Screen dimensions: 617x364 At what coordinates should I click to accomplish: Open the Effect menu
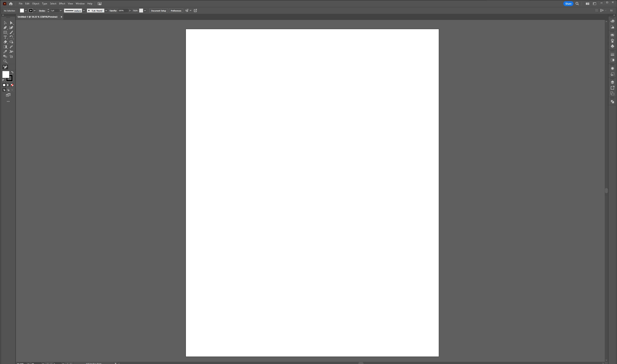click(x=62, y=4)
